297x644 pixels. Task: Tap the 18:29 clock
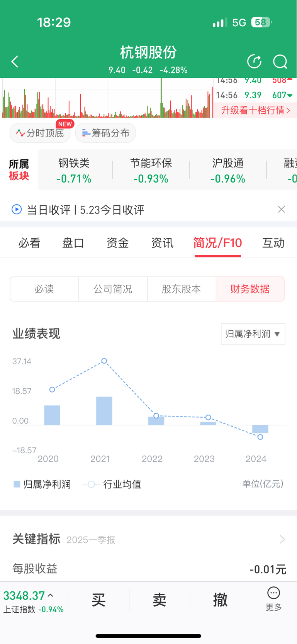54,22
